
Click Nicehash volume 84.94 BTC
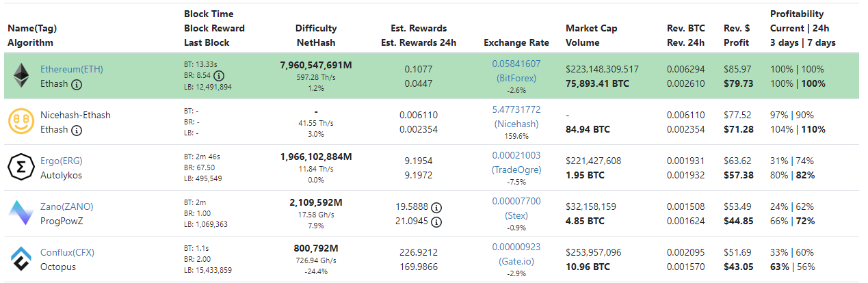pos(588,129)
